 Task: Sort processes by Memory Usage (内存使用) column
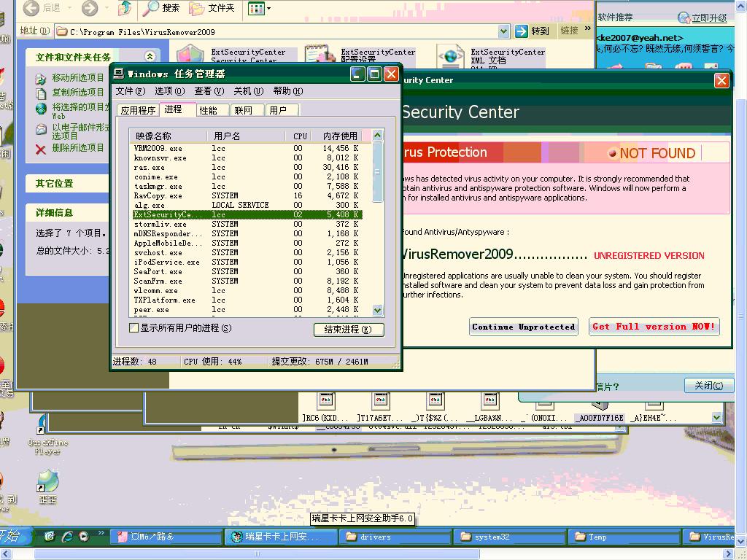[337, 136]
